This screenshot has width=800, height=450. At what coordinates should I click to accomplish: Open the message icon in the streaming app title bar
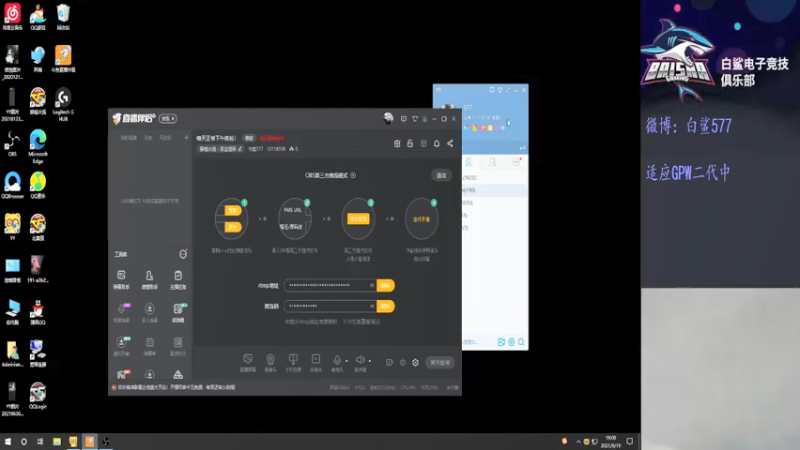(404, 119)
